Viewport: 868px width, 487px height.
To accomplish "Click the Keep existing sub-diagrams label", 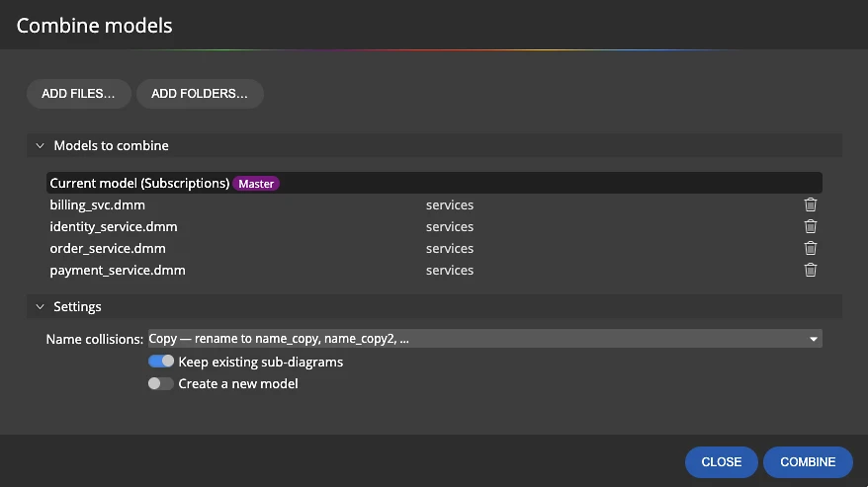I will 261,362.
